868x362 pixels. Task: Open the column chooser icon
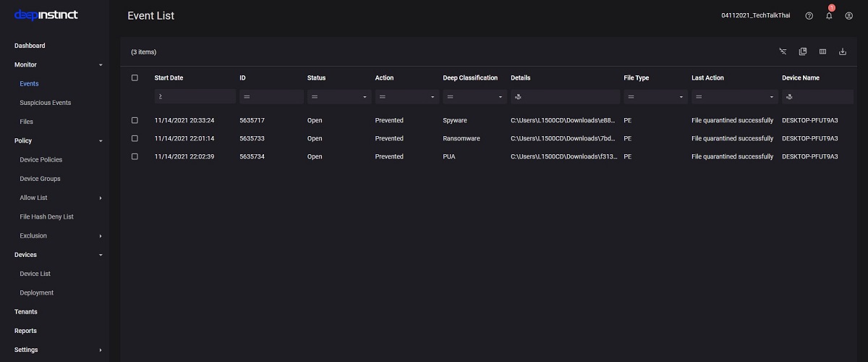(822, 51)
